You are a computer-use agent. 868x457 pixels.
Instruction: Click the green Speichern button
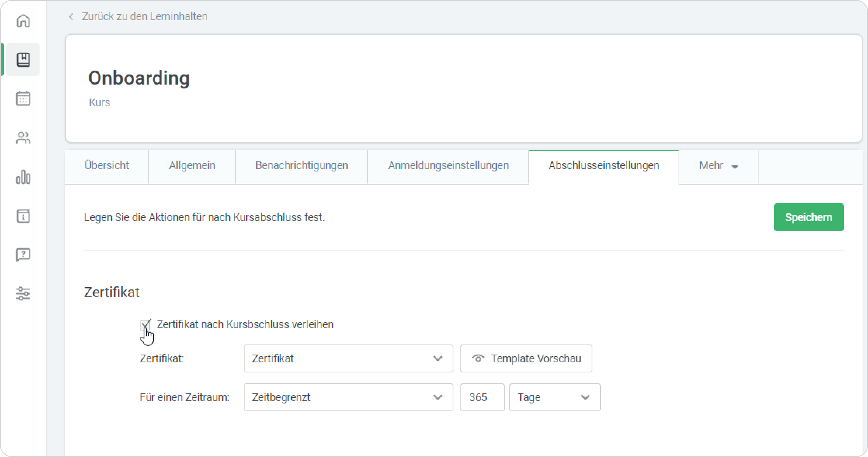[x=808, y=217]
